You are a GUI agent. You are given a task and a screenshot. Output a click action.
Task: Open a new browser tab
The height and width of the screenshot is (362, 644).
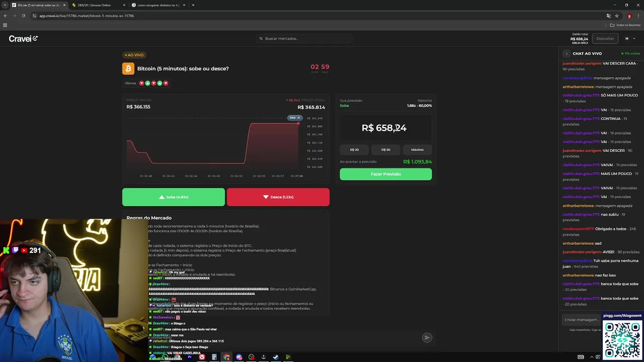pos(193,5)
